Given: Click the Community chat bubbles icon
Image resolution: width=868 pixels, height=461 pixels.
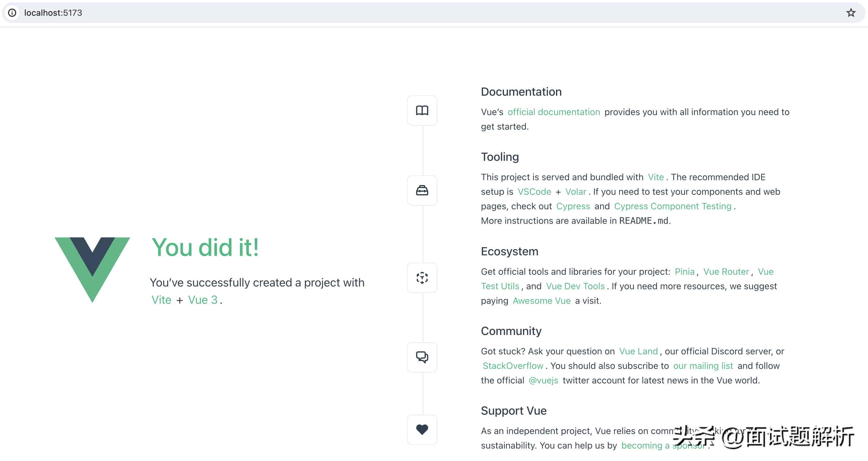Looking at the screenshot, I should (x=422, y=357).
